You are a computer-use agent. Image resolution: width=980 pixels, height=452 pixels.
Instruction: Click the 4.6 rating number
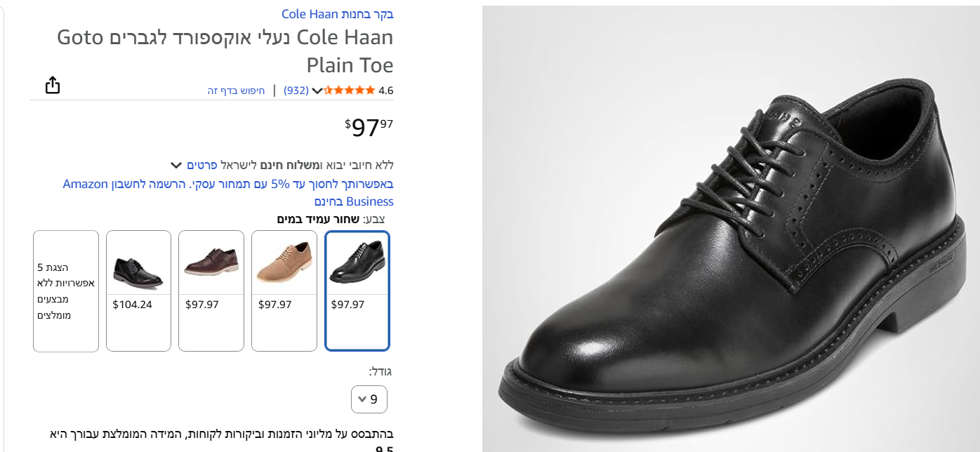pos(385,91)
